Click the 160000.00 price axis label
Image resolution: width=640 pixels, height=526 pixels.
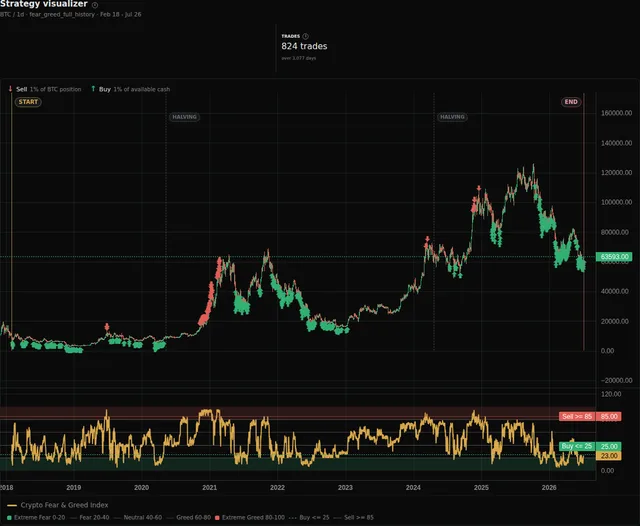tap(616, 113)
